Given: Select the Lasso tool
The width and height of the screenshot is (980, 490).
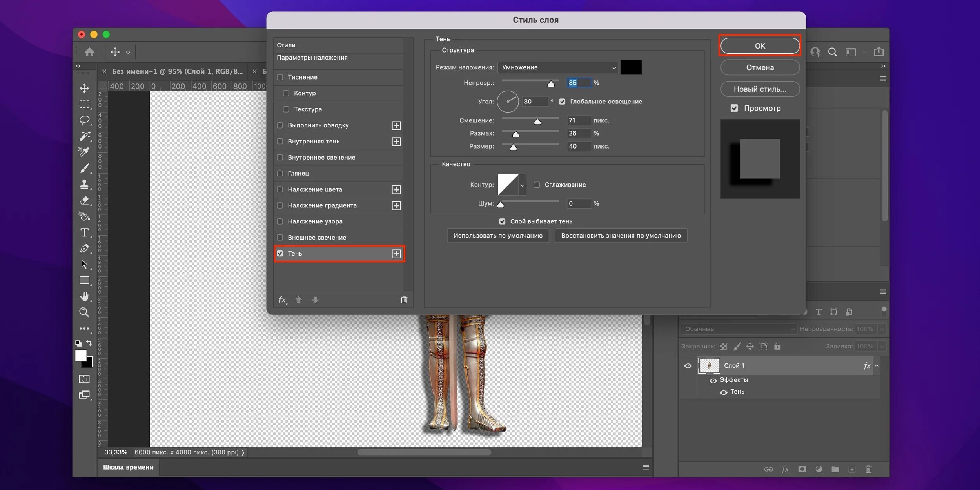Looking at the screenshot, I should [84, 120].
